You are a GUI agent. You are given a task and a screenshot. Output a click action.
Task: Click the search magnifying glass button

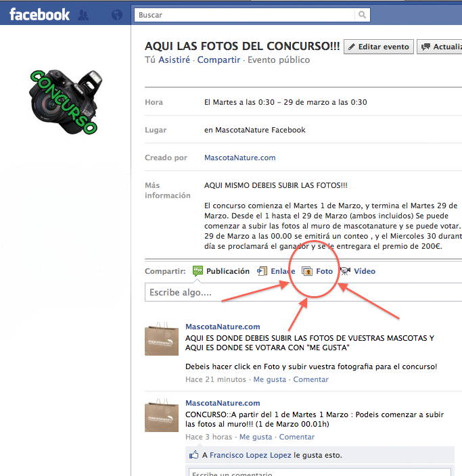363,14
